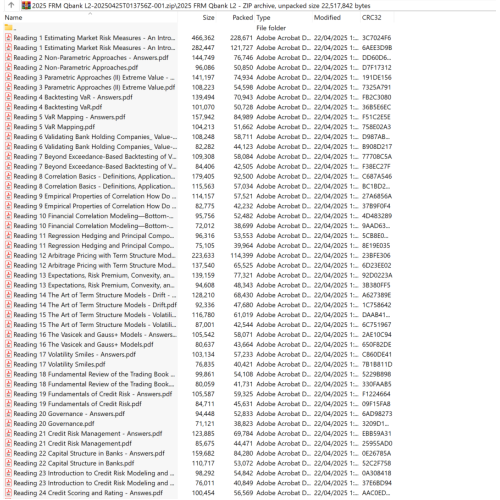This screenshot has height=500, width=500.
Task: Sort files by the Type column header
Action: [263, 18]
